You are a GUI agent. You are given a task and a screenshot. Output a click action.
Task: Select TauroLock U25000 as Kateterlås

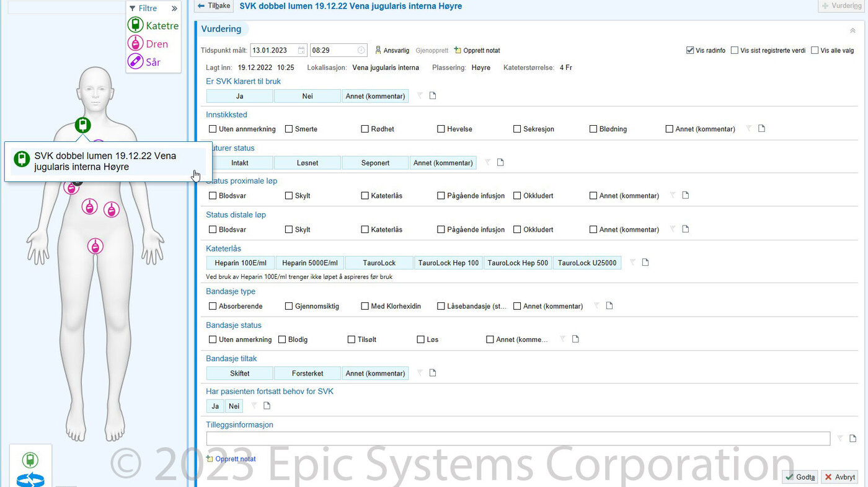[587, 263]
